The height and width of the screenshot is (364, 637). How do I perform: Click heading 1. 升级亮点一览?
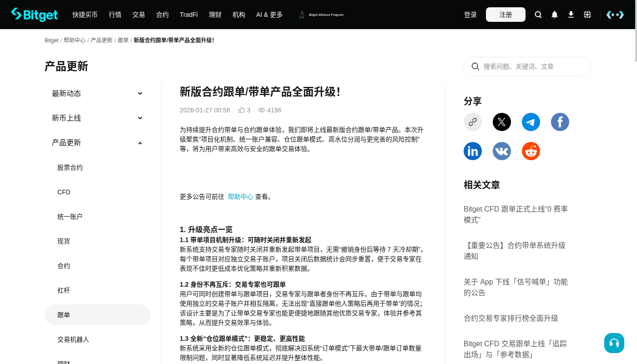(x=206, y=229)
